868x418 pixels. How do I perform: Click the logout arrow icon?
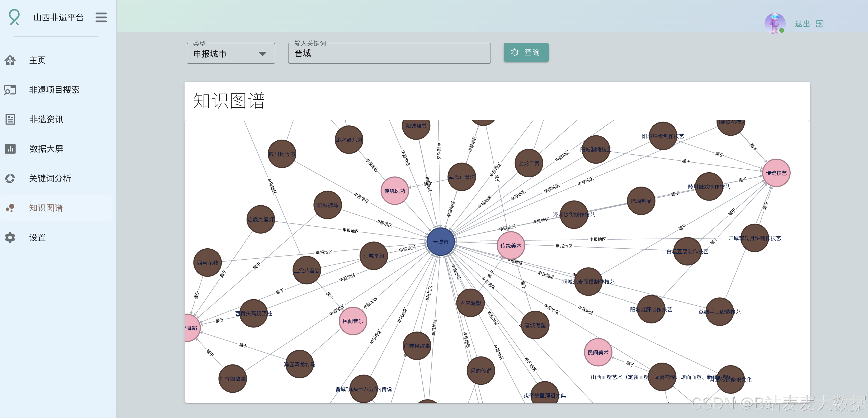(x=819, y=24)
